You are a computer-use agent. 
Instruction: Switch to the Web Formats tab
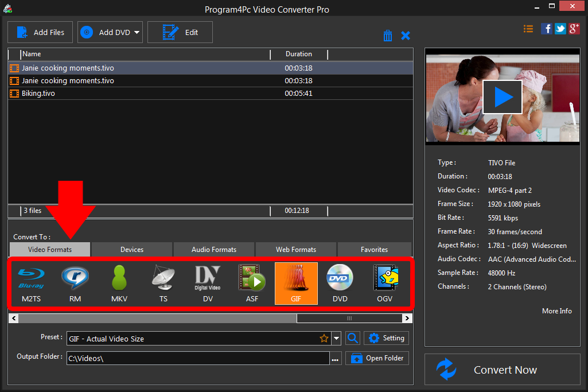[x=296, y=250]
